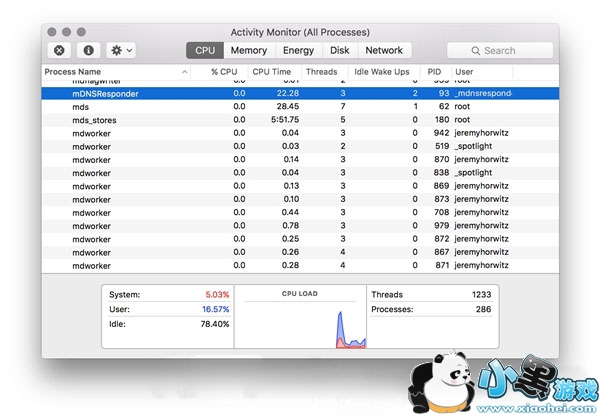Click the Idle 78.40% value
Viewport: 600px width, 417px height.
click(x=215, y=324)
